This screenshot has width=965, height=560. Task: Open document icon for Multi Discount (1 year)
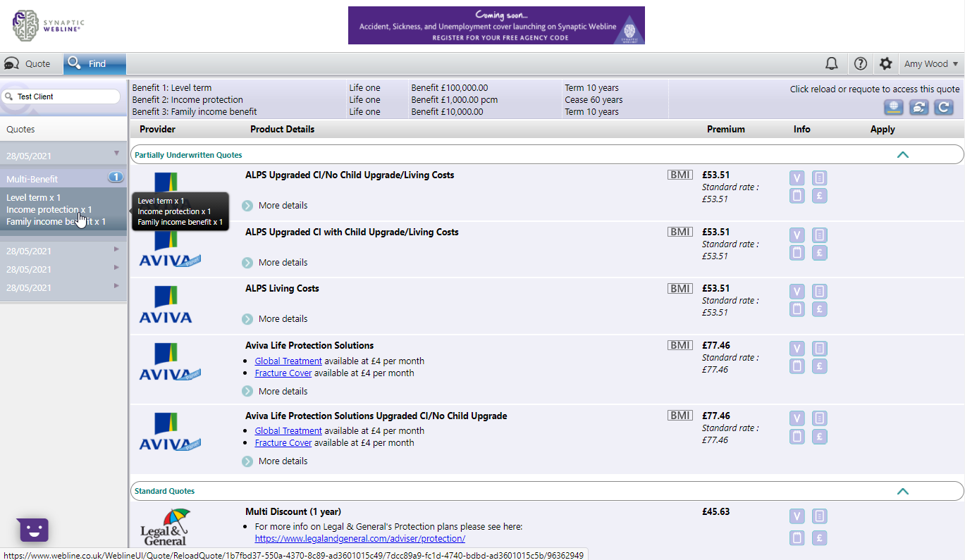(x=819, y=516)
